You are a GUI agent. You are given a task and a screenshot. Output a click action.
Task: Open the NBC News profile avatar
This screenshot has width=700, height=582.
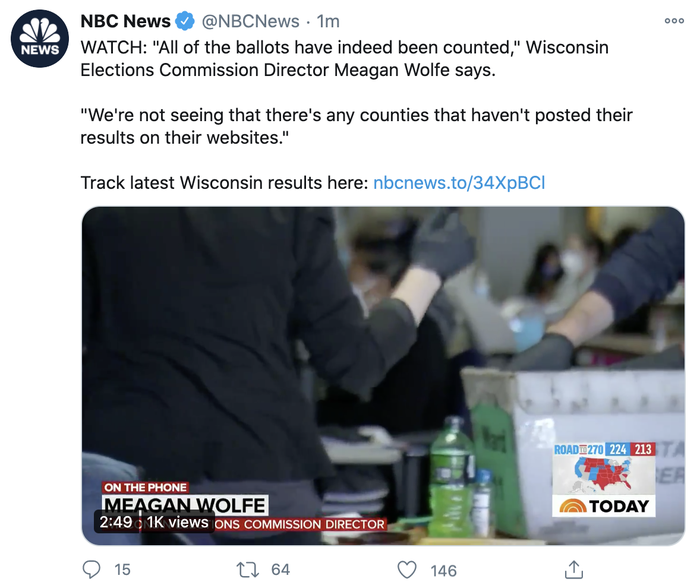point(40,38)
